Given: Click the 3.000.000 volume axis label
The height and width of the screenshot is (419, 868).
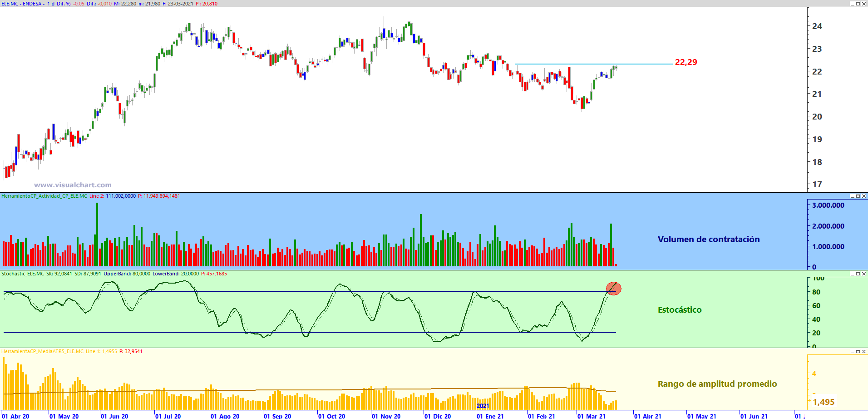Looking at the screenshot, I should [x=828, y=205].
